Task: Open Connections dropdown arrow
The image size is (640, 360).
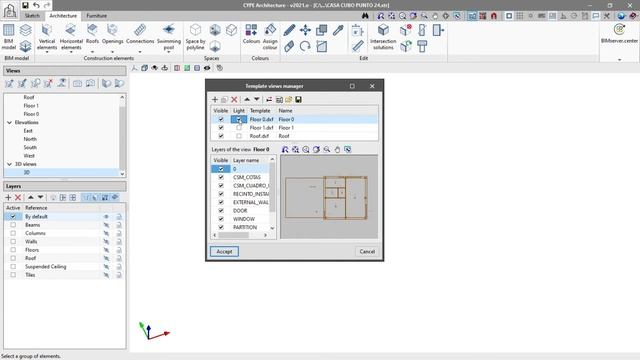Action: [140, 52]
